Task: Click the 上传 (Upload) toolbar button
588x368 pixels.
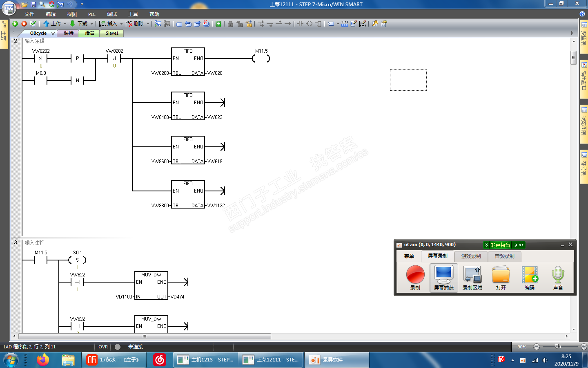Action: click(x=52, y=24)
